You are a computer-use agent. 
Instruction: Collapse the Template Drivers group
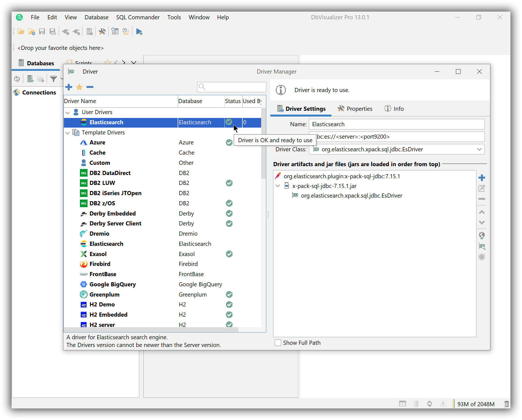pos(67,133)
